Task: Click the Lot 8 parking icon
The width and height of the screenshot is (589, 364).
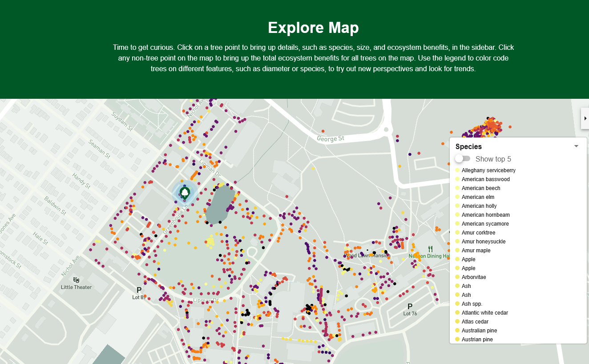Action: [x=139, y=290]
